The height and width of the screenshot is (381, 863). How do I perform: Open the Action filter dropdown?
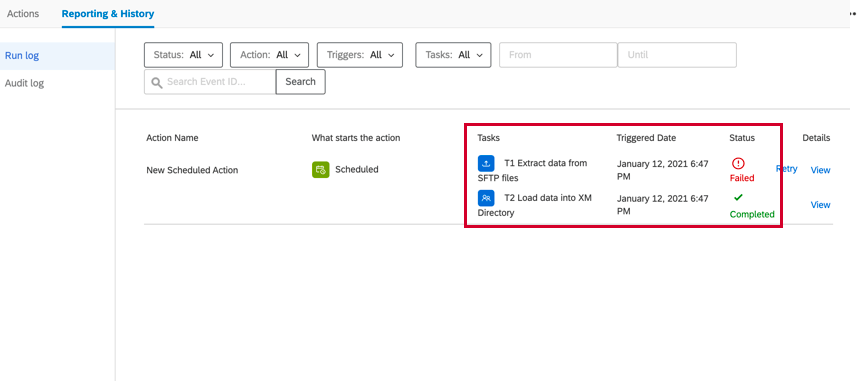(269, 55)
